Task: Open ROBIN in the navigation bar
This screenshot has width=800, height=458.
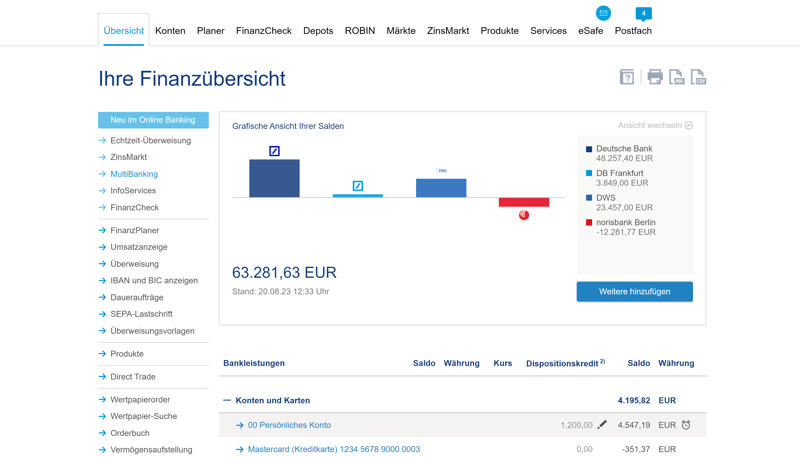Action: (360, 31)
